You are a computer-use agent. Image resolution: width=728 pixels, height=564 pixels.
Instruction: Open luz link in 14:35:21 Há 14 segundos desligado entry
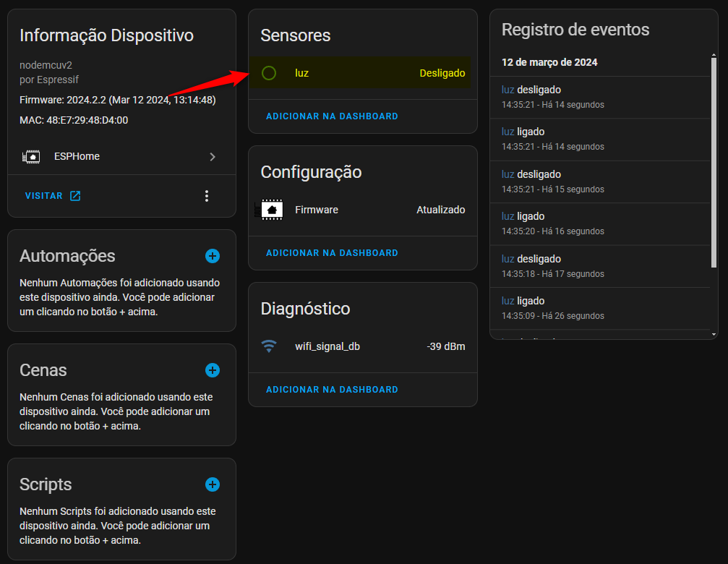tap(508, 90)
